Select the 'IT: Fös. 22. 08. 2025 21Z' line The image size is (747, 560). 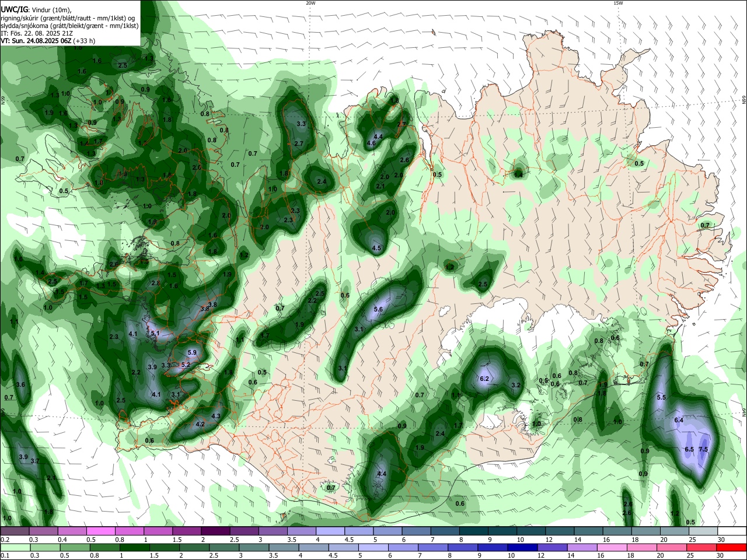click(x=37, y=33)
